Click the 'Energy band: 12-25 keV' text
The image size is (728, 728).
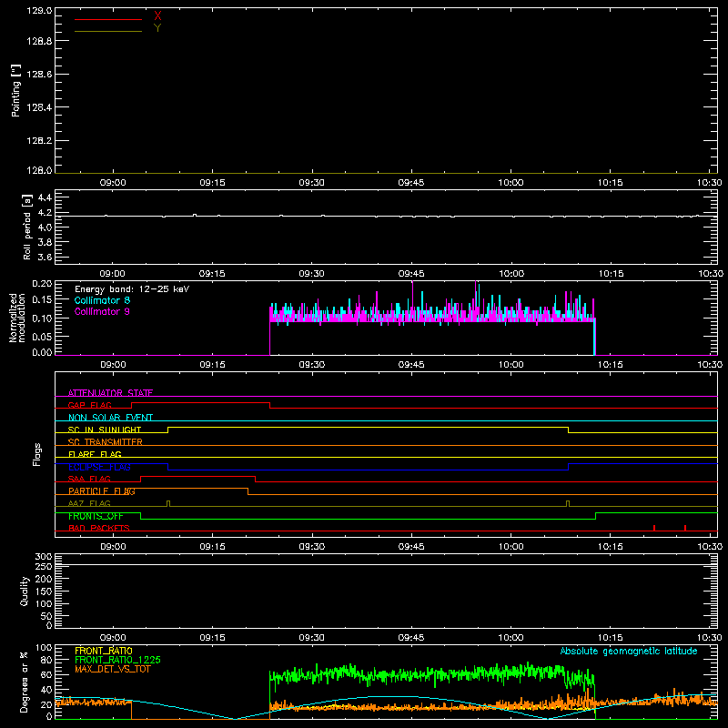coord(132,289)
